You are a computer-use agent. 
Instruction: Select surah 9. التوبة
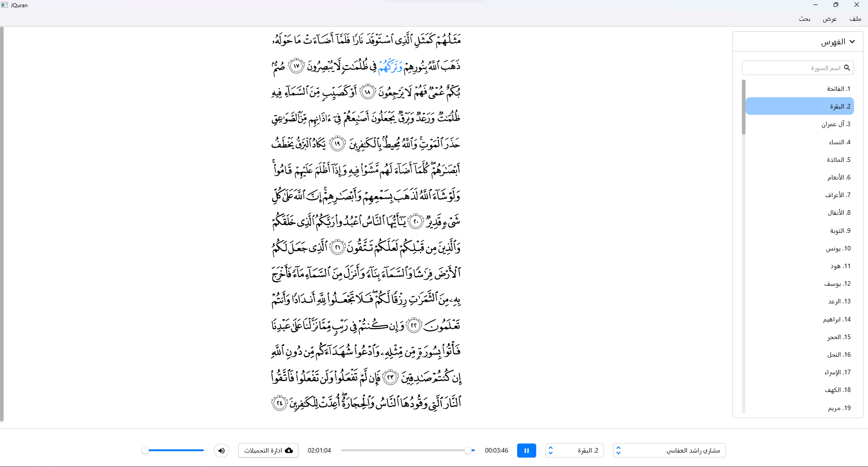point(799,231)
